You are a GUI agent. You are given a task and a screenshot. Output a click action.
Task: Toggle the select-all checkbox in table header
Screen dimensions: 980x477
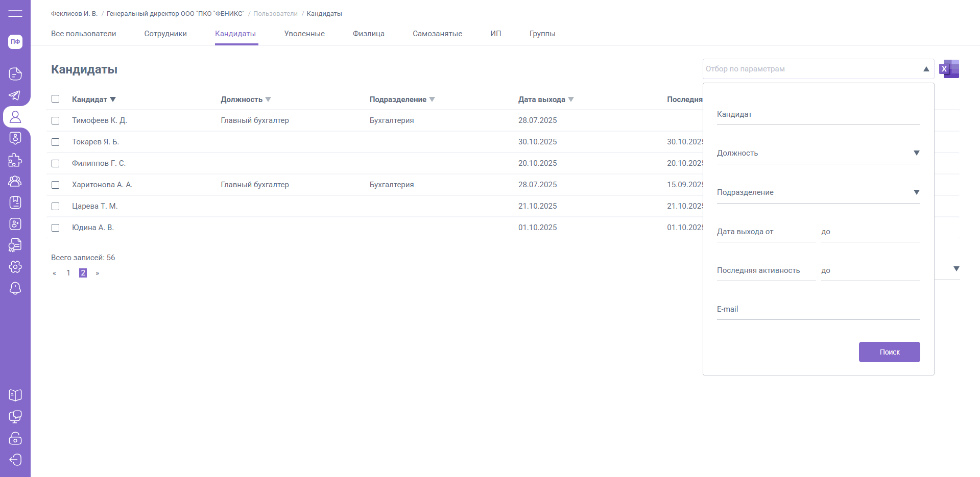point(56,99)
